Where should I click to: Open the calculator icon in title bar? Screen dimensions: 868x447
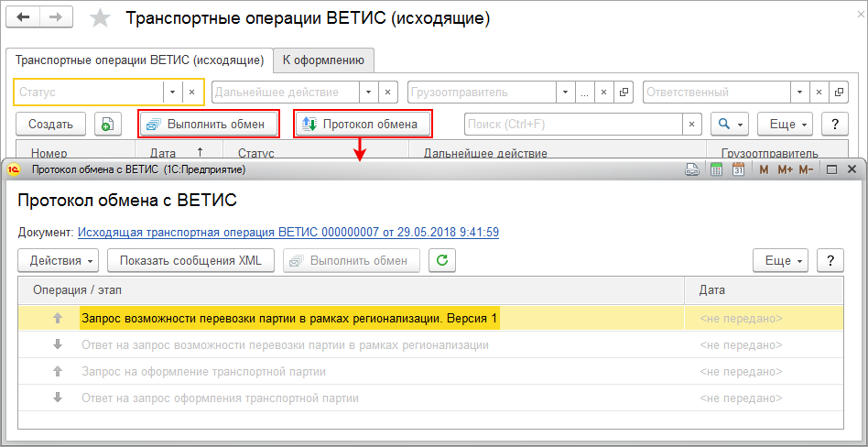pos(716,170)
